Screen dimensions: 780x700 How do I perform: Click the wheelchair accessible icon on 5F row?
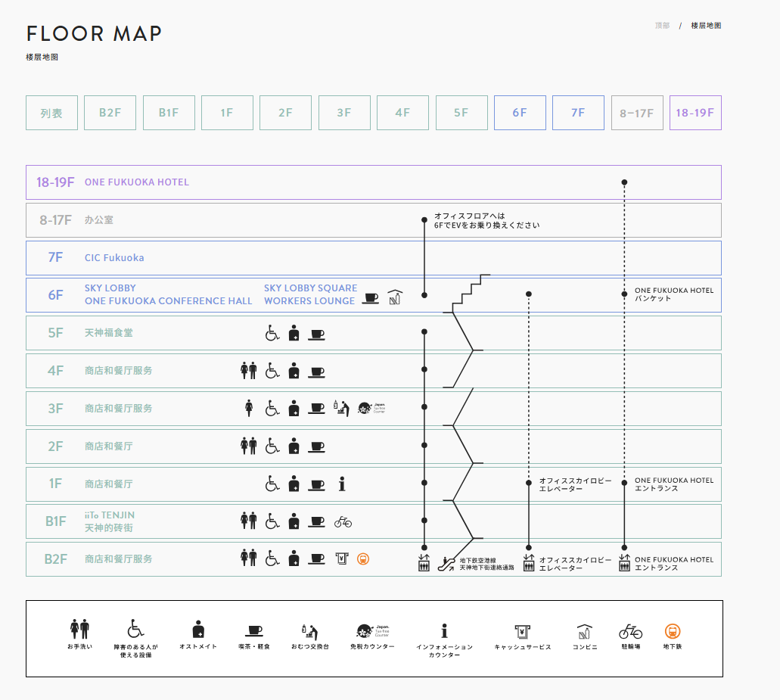click(272, 333)
